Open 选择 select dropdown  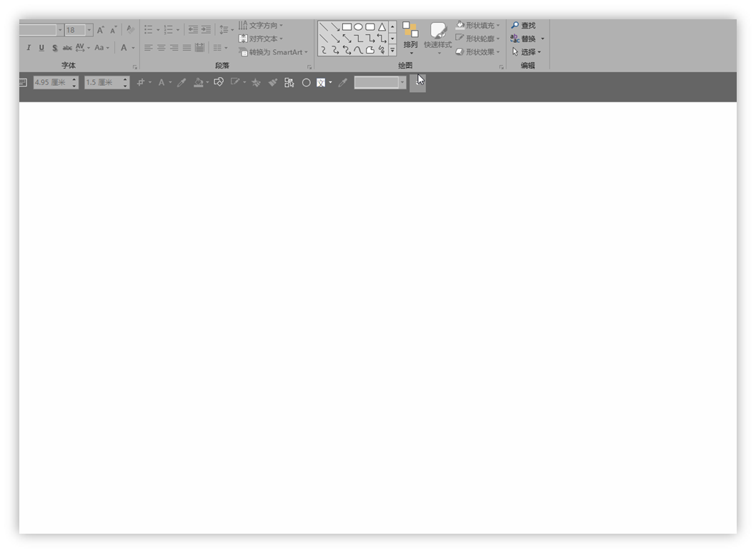tap(526, 52)
